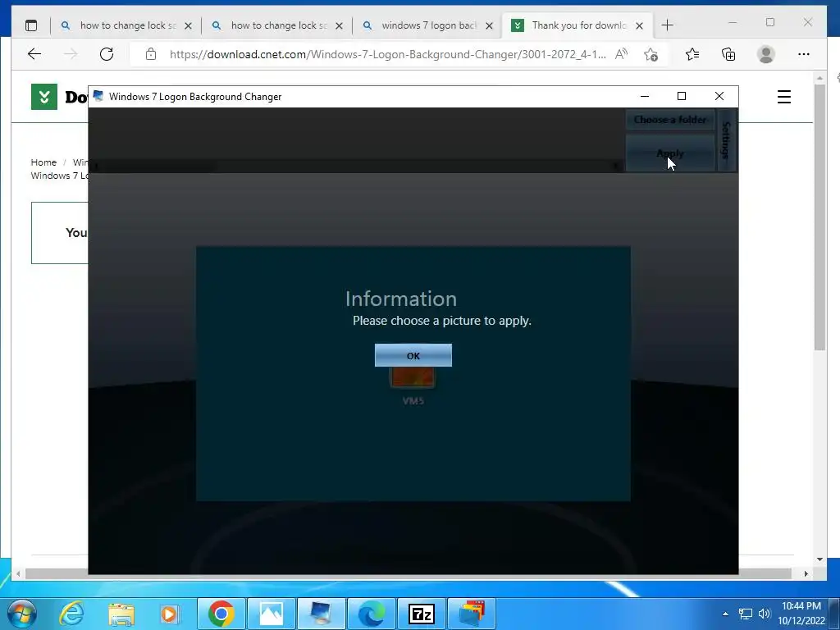840x630 pixels.
Task: Open the Windows Start menu
Action: 22,614
